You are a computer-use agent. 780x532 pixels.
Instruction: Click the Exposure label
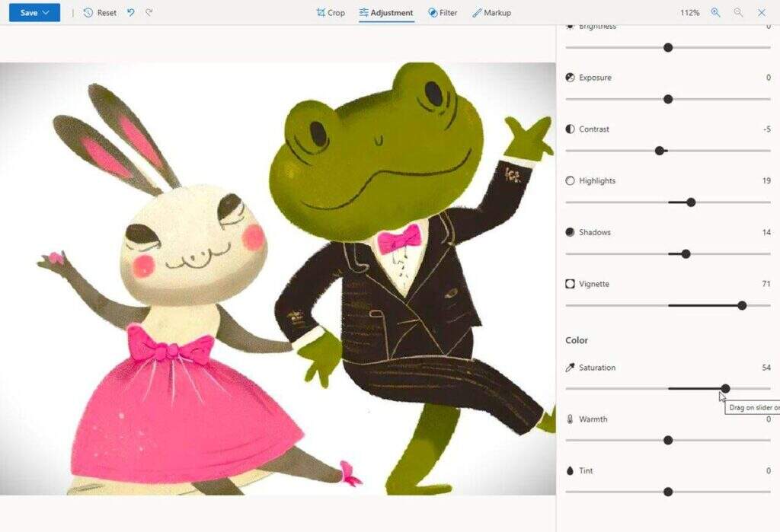tap(596, 78)
